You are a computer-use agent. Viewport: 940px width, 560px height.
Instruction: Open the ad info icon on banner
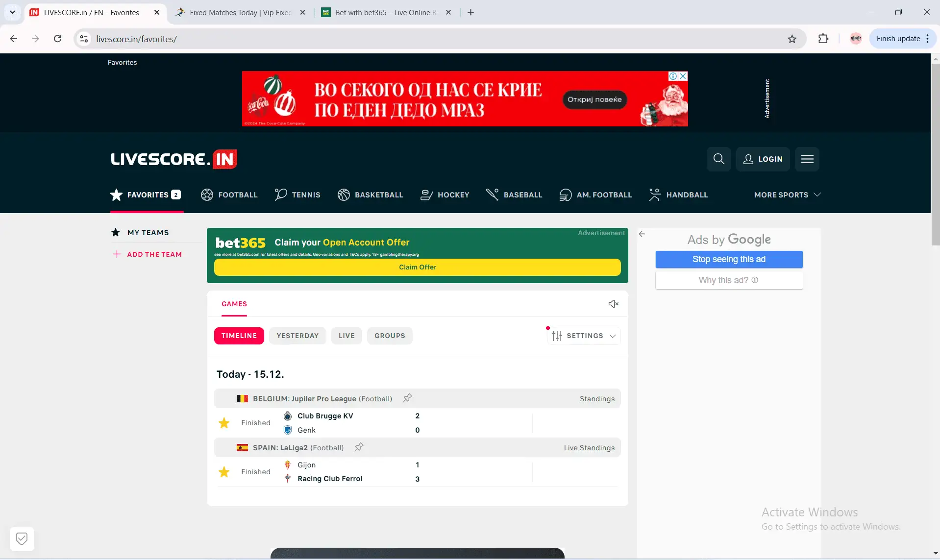673,76
